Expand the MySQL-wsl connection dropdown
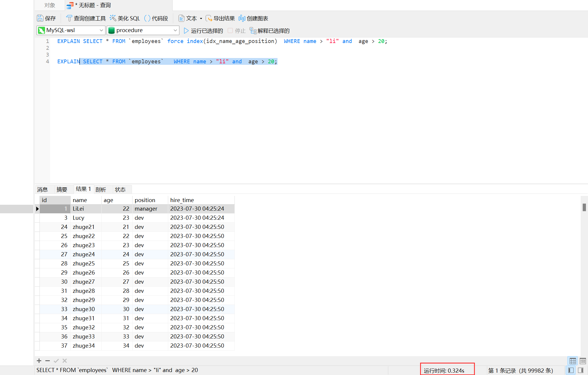This screenshot has width=588, height=375. pos(101,30)
